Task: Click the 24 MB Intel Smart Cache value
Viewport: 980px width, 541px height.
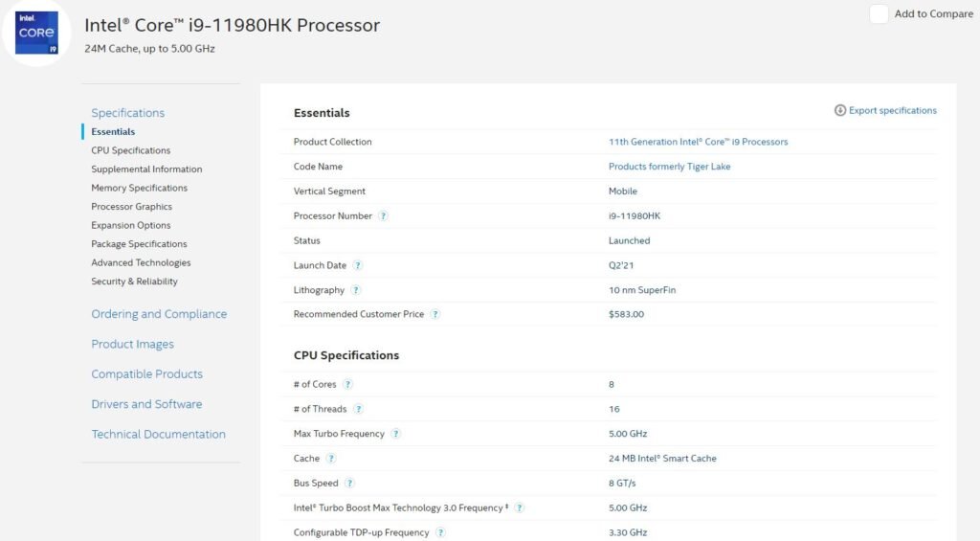Action: (x=662, y=459)
